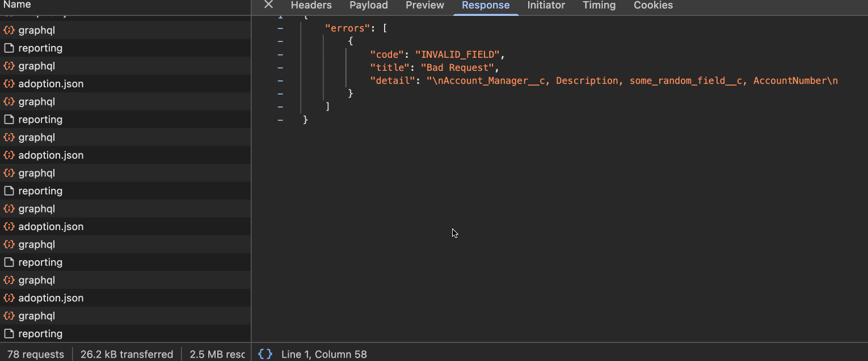The image size is (868, 361).
Task: Toggle fold marker beside the "detail" line
Action: tap(280, 80)
